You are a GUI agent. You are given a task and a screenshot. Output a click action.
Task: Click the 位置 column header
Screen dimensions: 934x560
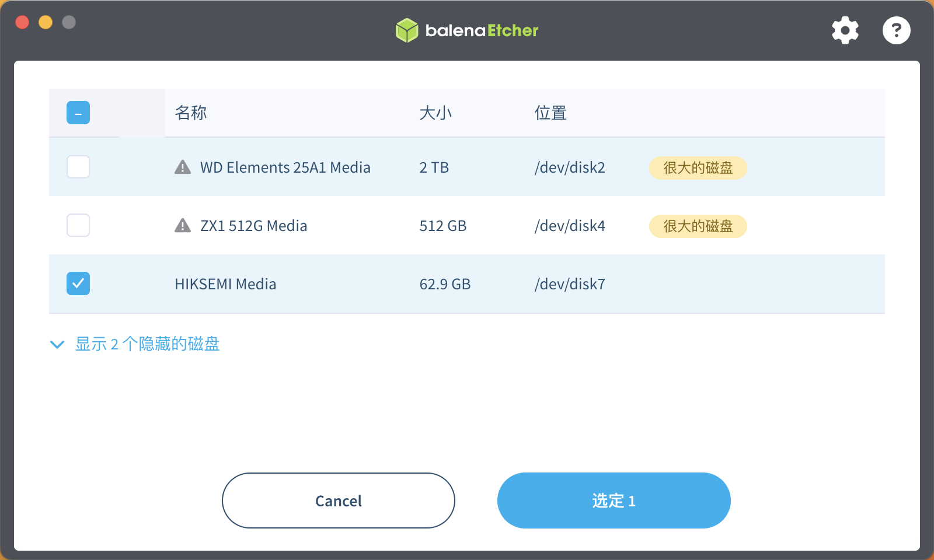pyautogui.click(x=550, y=113)
